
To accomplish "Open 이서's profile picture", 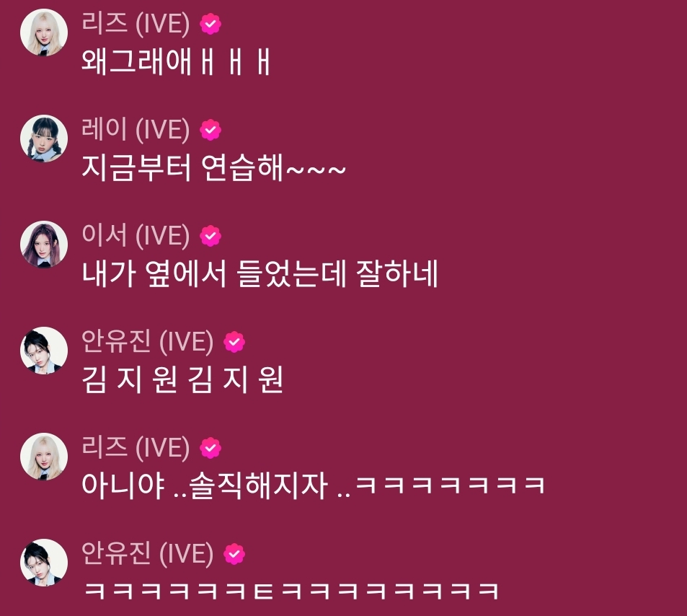I will [x=44, y=245].
